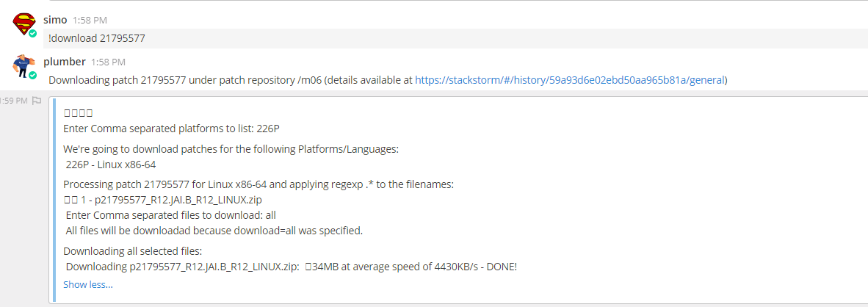The image size is (868, 307).
Task: Click the 1:58 PM timestamp beside plumber
Action: tap(108, 62)
